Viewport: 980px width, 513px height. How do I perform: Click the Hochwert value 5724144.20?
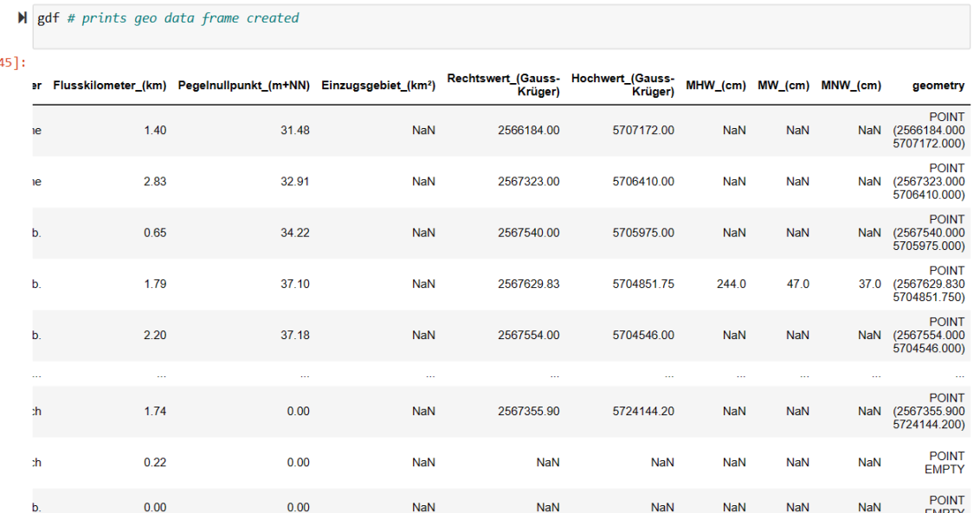[643, 412]
